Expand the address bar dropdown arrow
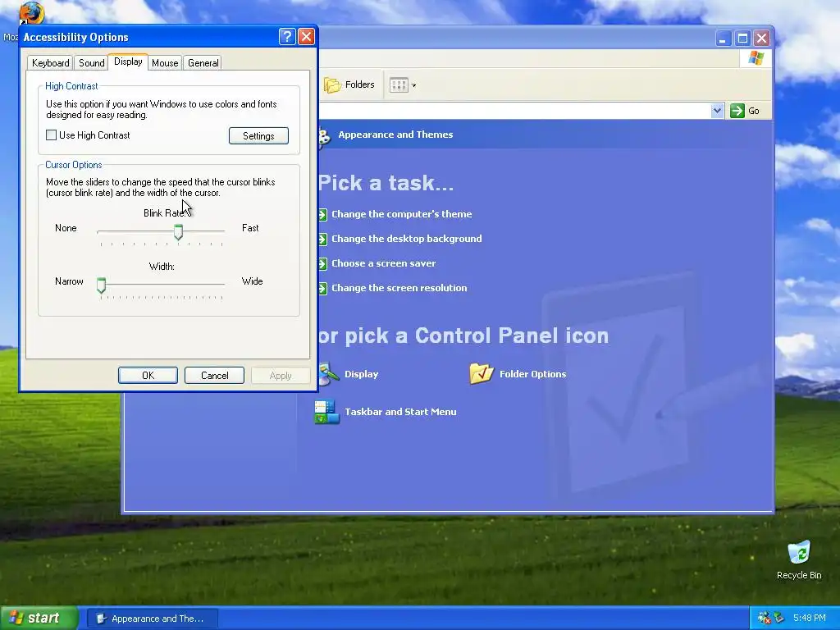Image resolution: width=840 pixels, height=630 pixels. (717, 111)
